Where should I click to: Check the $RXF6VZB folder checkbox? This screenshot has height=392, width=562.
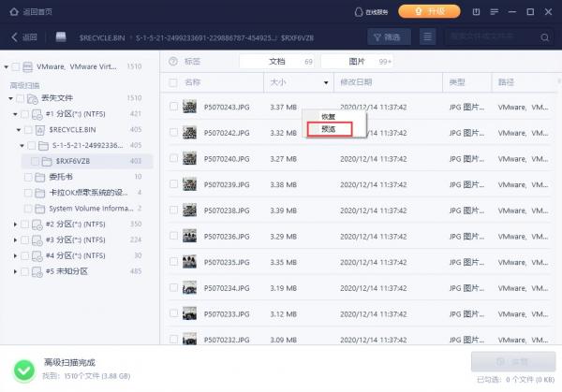coord(35,161)
